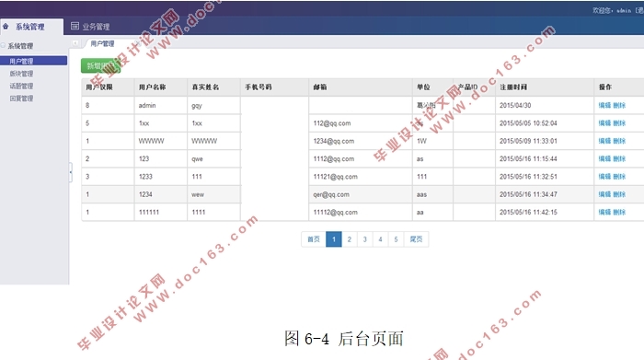Click 编辑 in the admin row
644x360 pixels.
coord(604,105)
